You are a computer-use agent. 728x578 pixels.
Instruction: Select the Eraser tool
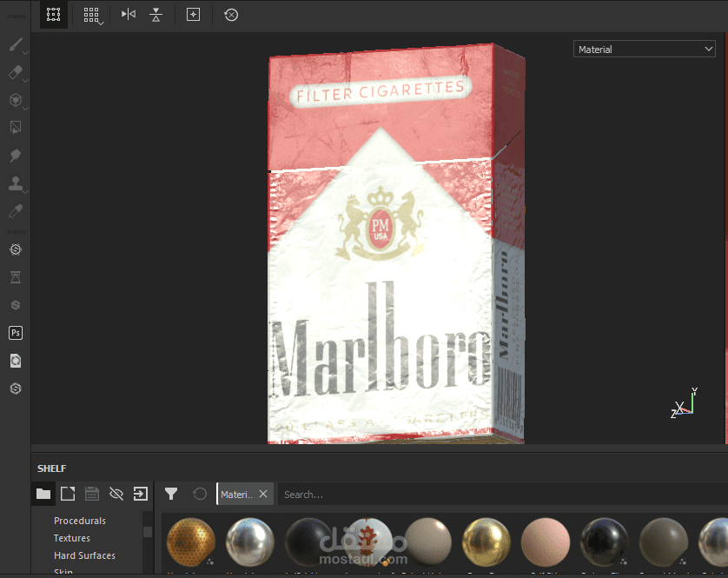(x=16, y=72)
